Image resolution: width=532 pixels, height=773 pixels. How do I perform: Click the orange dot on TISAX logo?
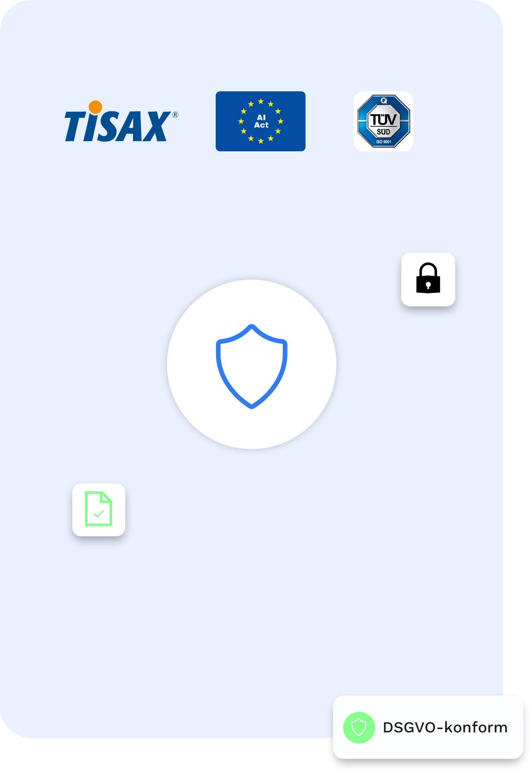[95, 107]
